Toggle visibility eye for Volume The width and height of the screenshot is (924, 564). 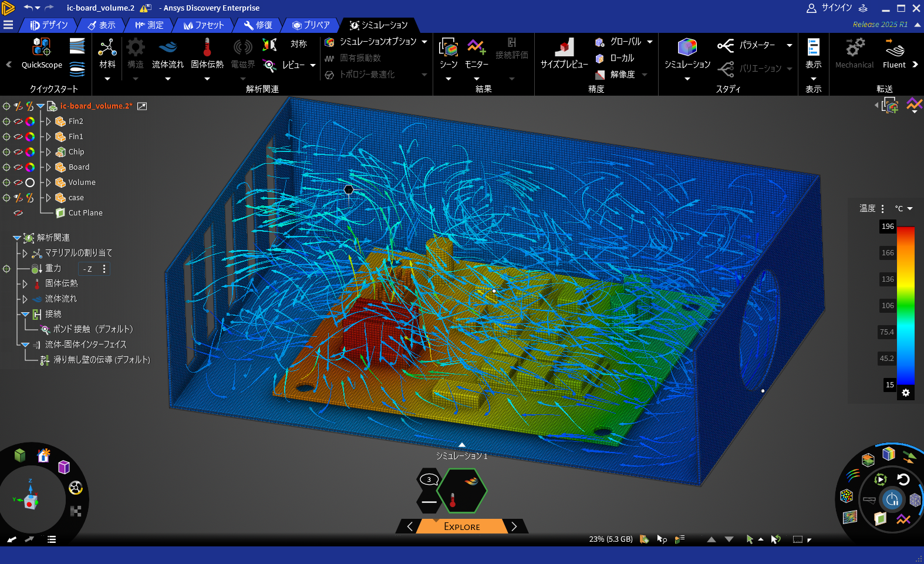tap(18, 183)
